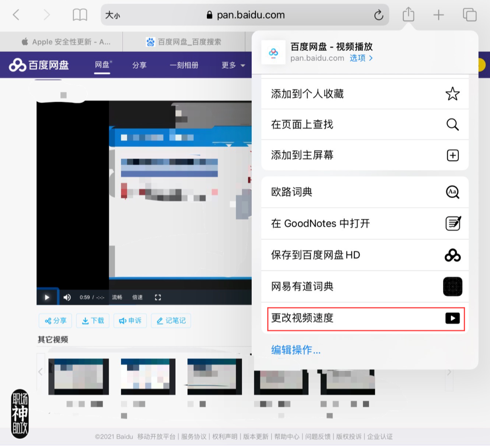The image size is (490, 448).
Task: Choose the 网易有道词典 action
Action: click(x=365, y=286)
